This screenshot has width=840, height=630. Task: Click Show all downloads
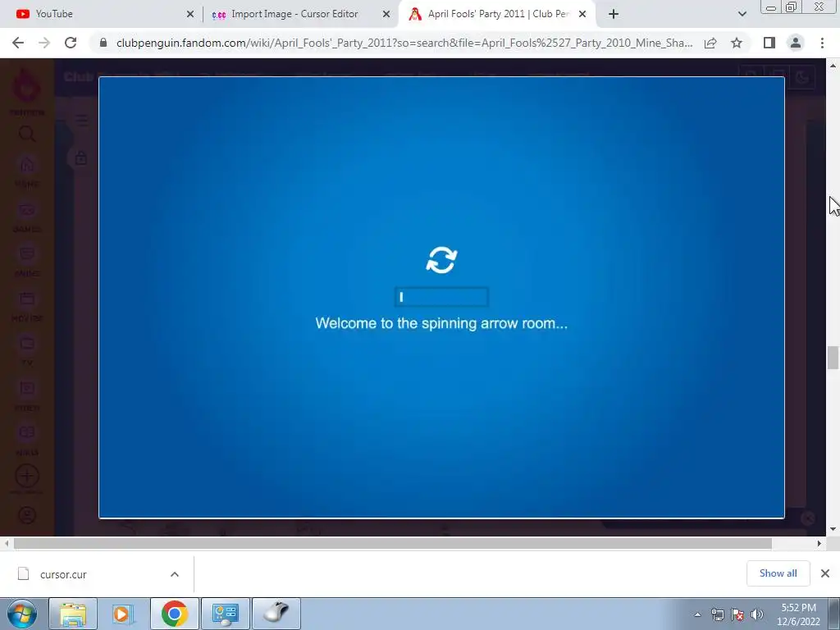[778, 573]
